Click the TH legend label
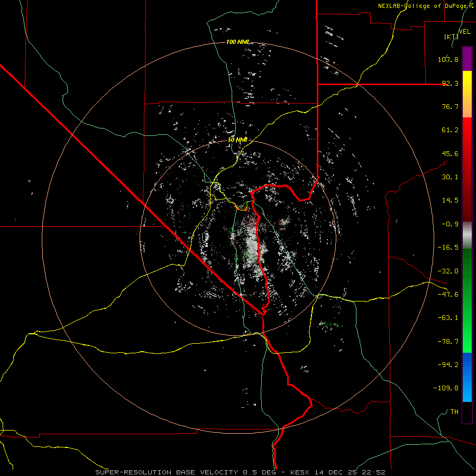The height and width of the screenshot is (476, 476). click(454, 411)
